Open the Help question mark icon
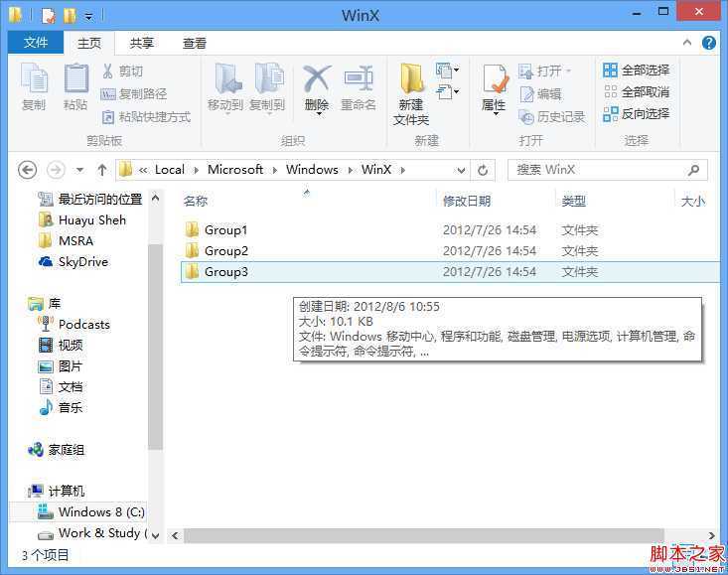 tap(709, 43)
